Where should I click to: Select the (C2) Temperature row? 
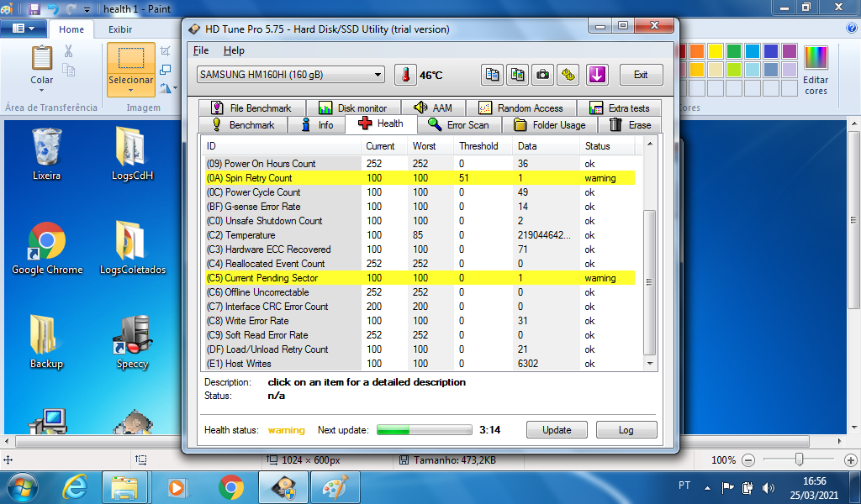[420, 235]
